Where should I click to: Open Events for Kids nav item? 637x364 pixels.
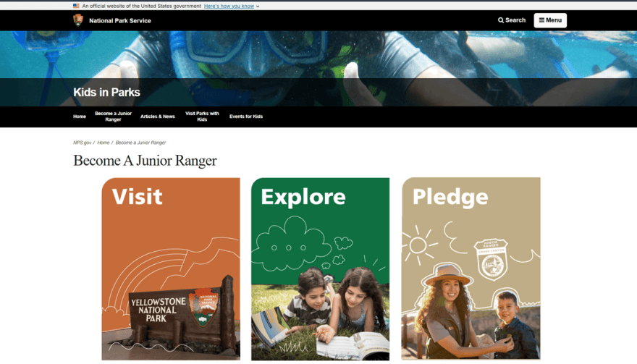coord(246,117)
